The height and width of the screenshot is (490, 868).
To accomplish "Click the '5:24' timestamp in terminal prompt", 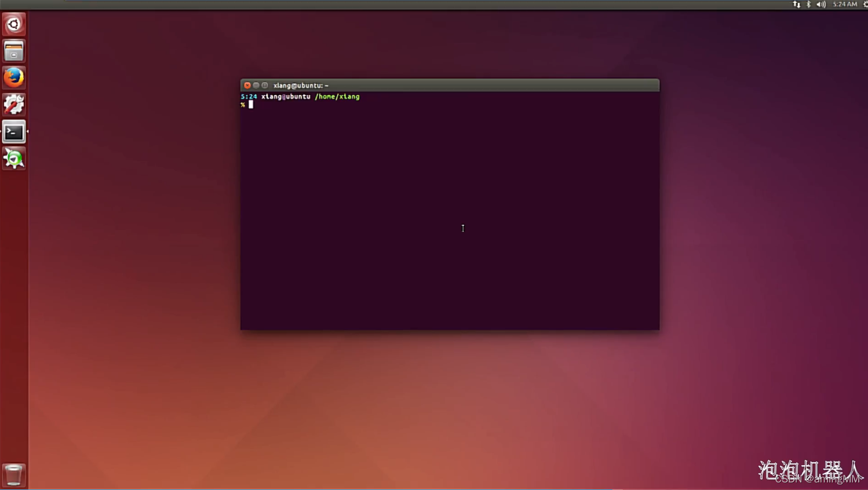I will pos(249,97).
